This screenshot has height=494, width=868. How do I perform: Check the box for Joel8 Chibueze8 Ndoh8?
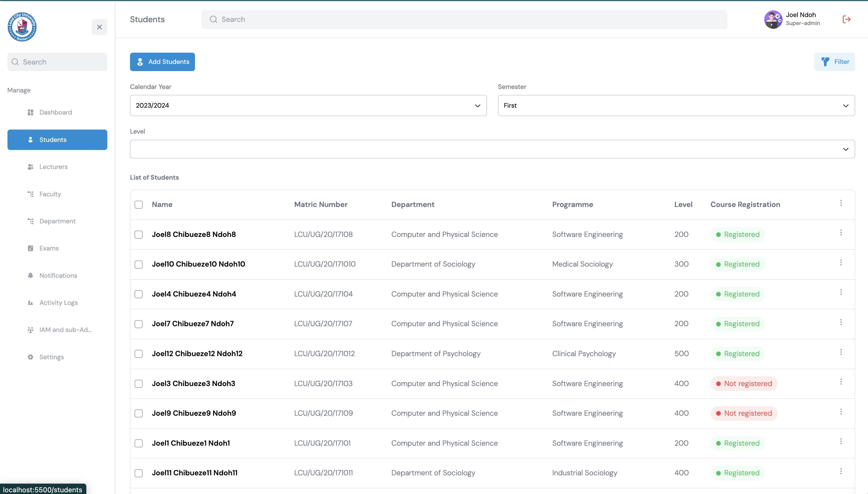139,234
